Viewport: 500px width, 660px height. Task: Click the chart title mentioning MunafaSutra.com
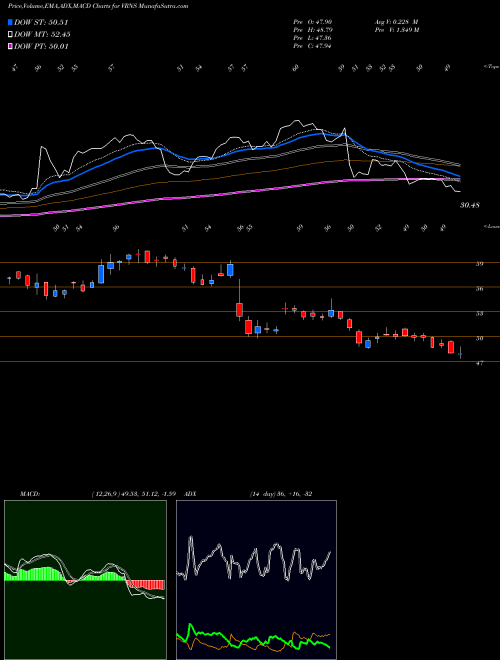click(98, 6)
